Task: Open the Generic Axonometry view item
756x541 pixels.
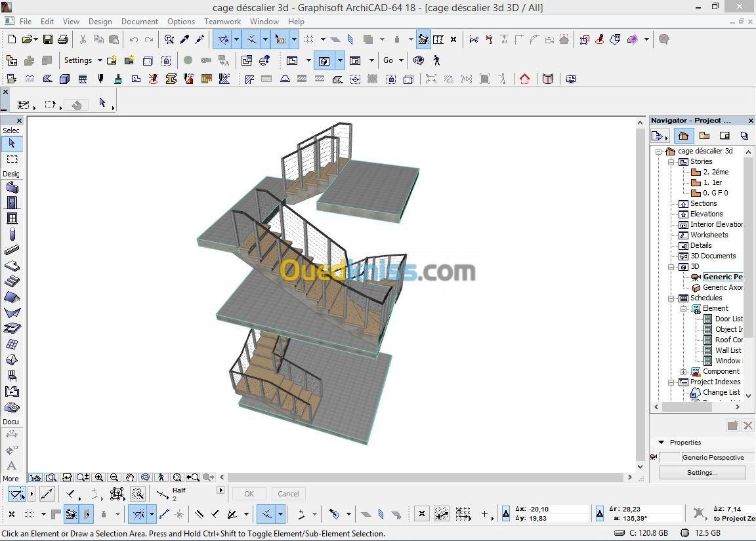Action: [722, 287]
